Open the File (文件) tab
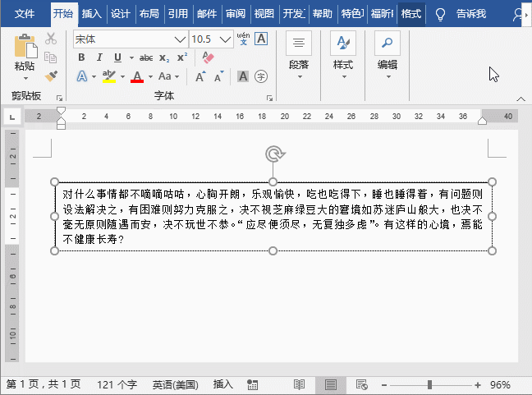 (25, 14)
